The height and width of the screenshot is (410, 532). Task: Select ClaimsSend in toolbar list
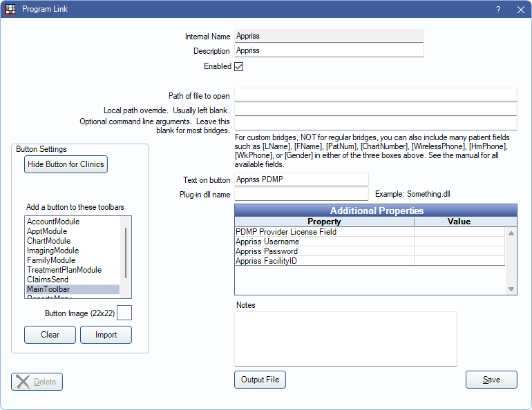click(73, 280)
